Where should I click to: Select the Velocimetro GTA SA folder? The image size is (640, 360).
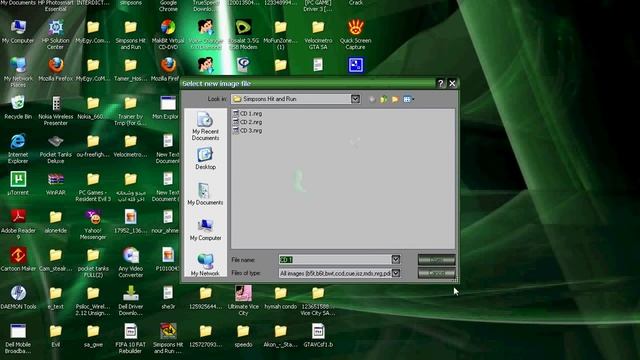318,35
